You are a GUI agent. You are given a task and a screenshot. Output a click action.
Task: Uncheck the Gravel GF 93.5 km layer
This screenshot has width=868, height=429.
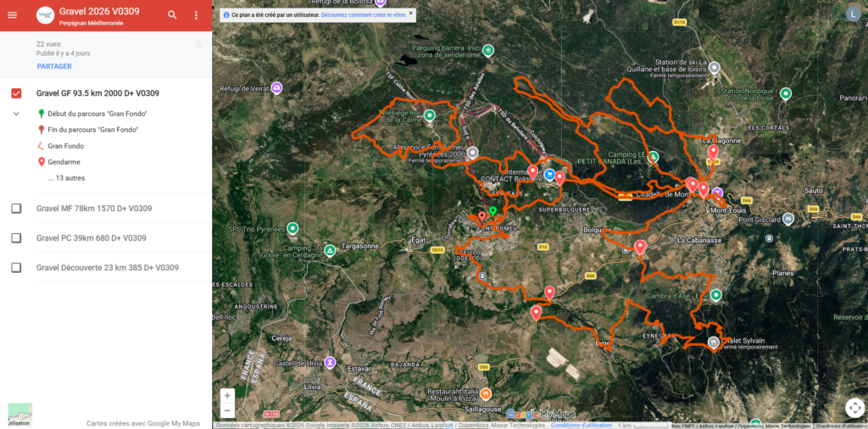click(x=17, y=93)
